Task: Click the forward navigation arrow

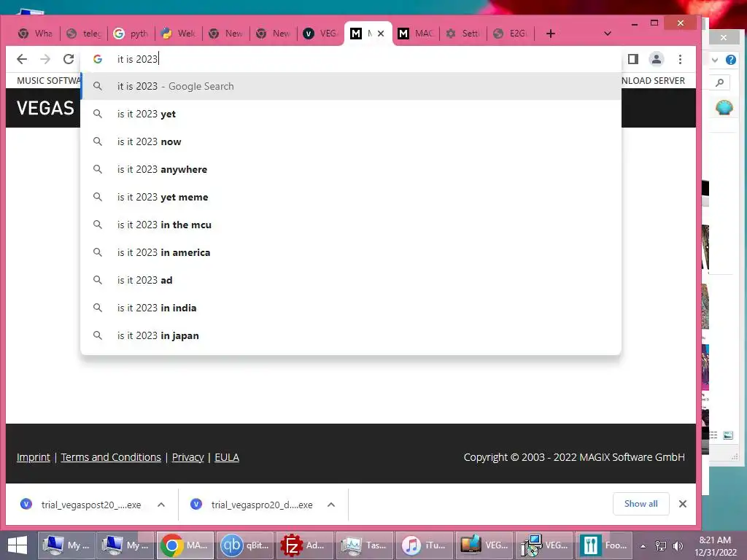Action: 45,59
